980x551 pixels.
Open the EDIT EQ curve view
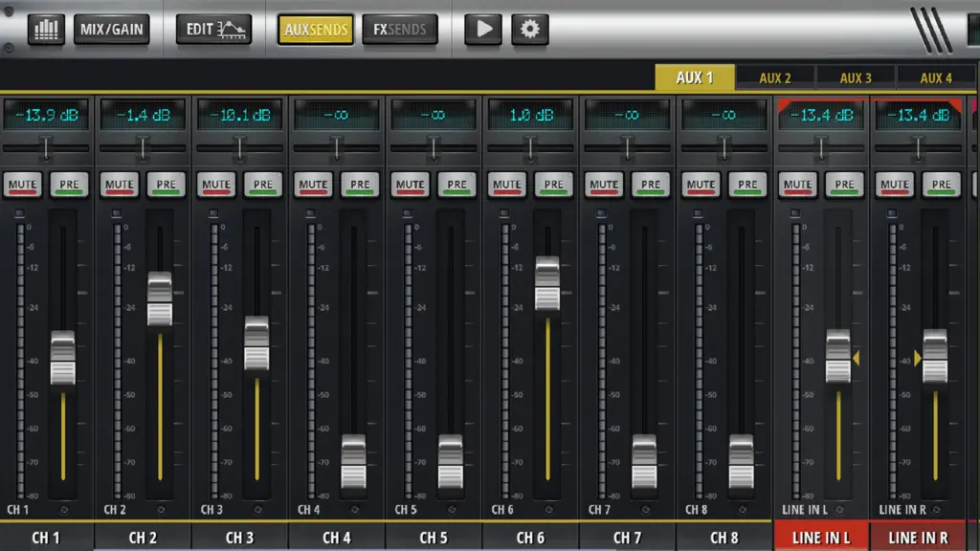(x=214, y=30)
